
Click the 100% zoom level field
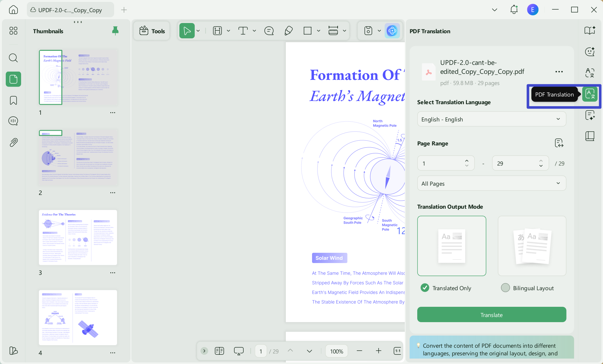click(x=337, y=351)
